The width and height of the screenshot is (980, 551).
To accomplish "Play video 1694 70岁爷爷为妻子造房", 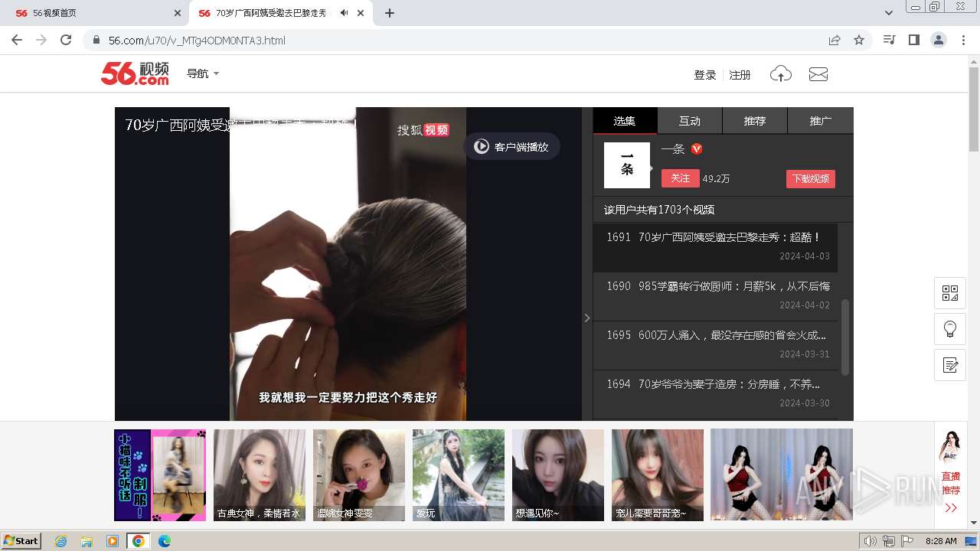I will pyautogui.click(x=715, y=394).
